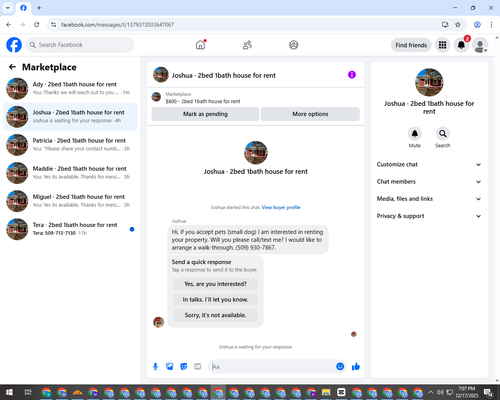The image size is (500, 400).
Task: Select the Joshua conversation in list
Action: tap(70, 117)
